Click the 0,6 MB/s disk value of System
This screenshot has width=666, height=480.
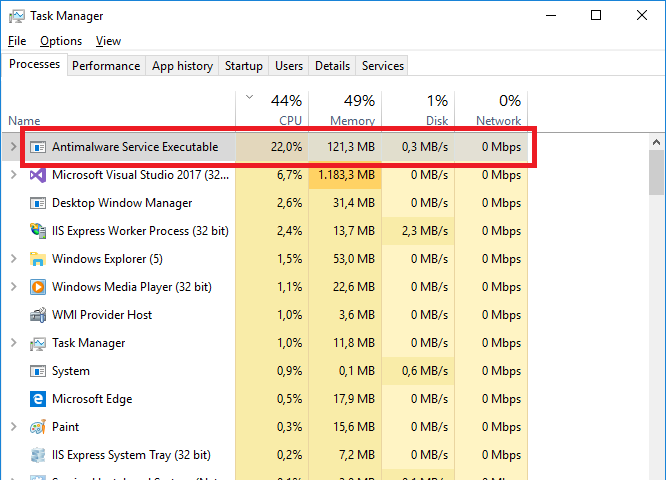425,371
